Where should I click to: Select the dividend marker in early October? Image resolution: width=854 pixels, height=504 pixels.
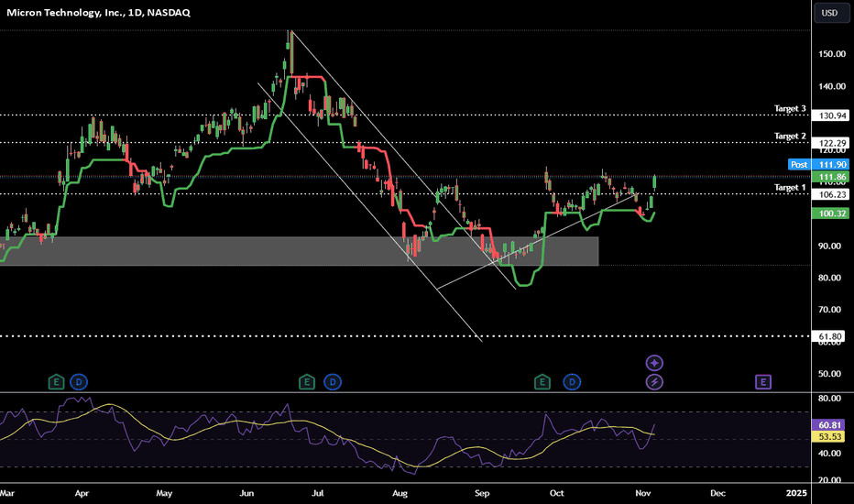(572, 382)
